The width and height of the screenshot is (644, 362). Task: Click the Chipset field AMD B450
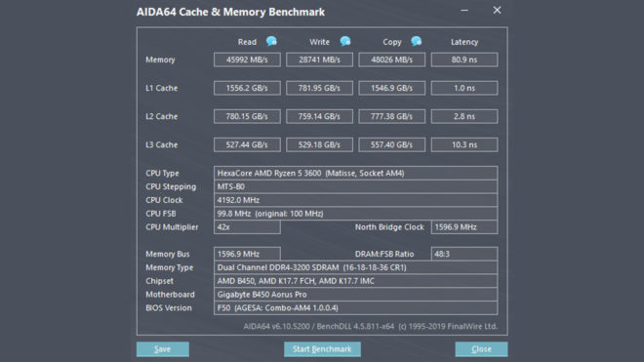click(356, 281)
